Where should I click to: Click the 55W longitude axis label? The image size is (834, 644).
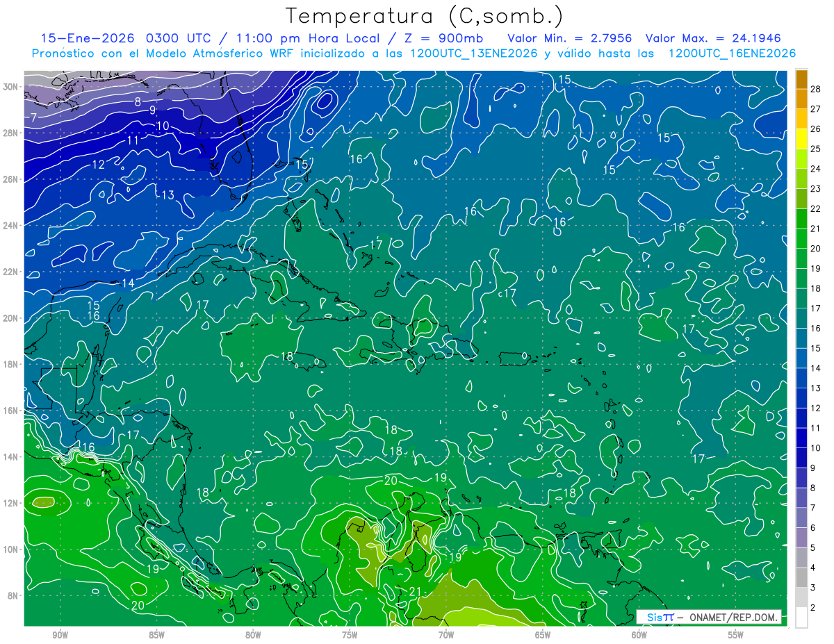pos(736,634)
